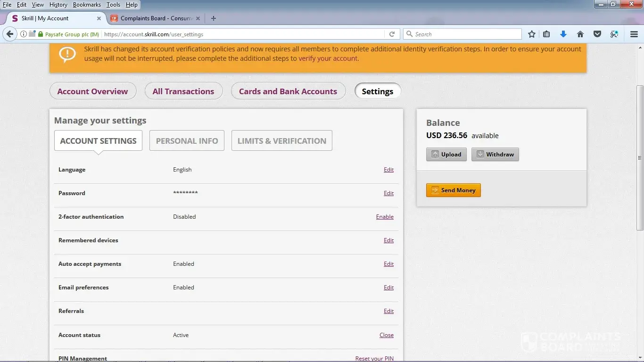The image size is (644, 362).
Task: Click the Pocket icon in toolbar
Action: point(597,34)
